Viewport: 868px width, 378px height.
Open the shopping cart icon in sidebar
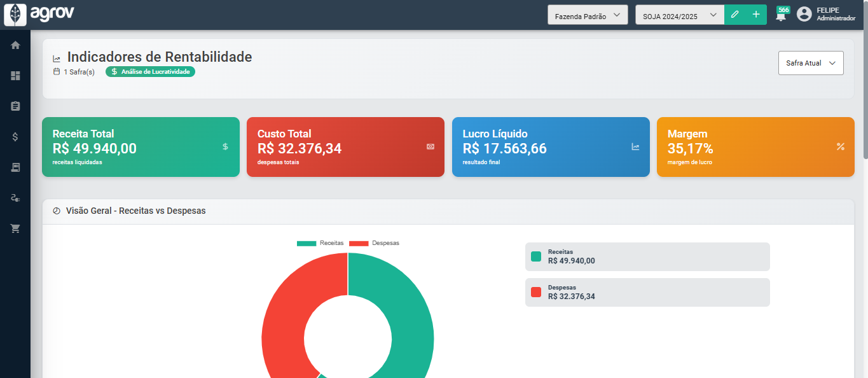pyautogui.click(x=15, y=228)
